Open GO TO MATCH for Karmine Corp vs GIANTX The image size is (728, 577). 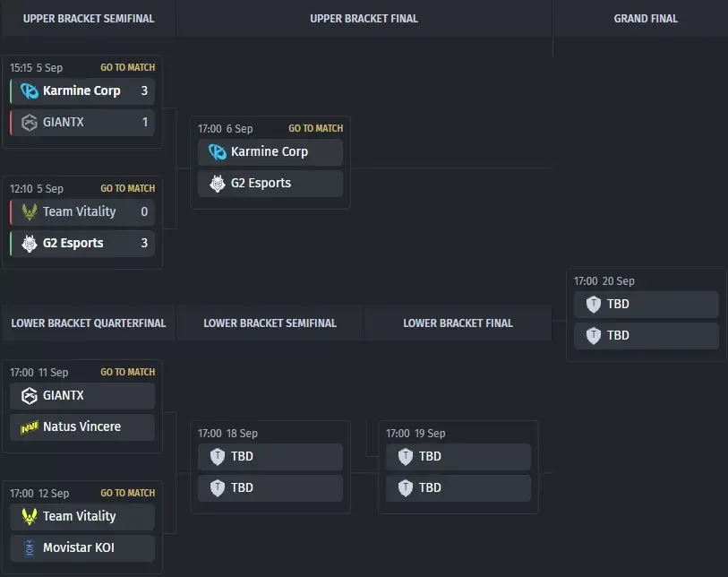click(x=128, y=67)
